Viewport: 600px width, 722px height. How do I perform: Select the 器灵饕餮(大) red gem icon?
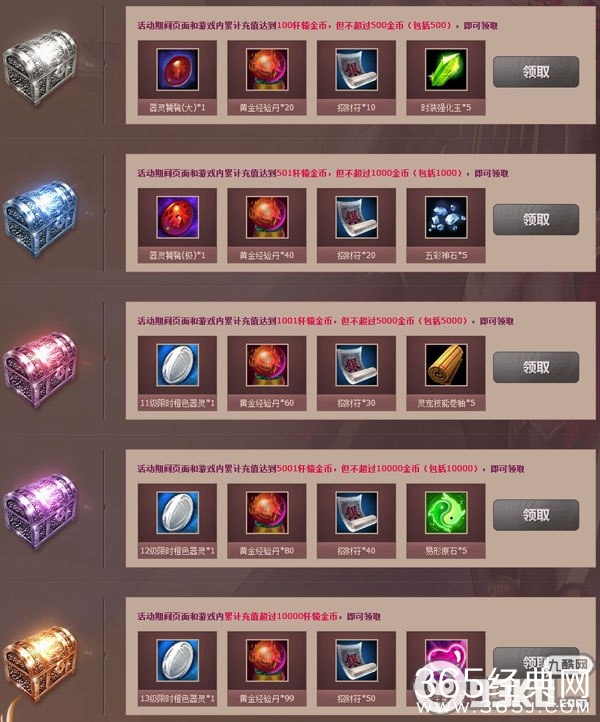coord(177,70)
